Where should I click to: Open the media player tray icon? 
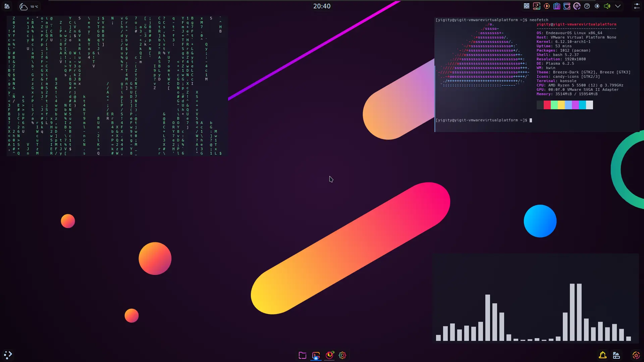(547, 6)
